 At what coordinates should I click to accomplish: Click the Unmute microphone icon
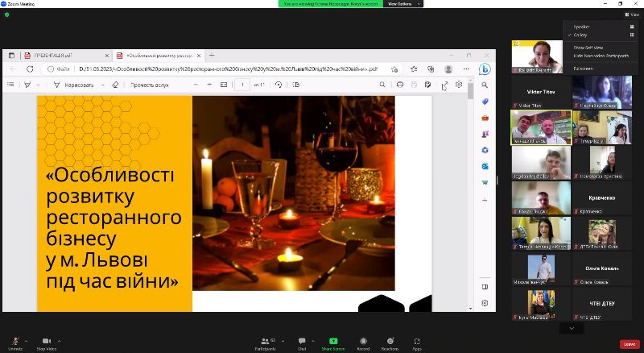click(14, 341)
